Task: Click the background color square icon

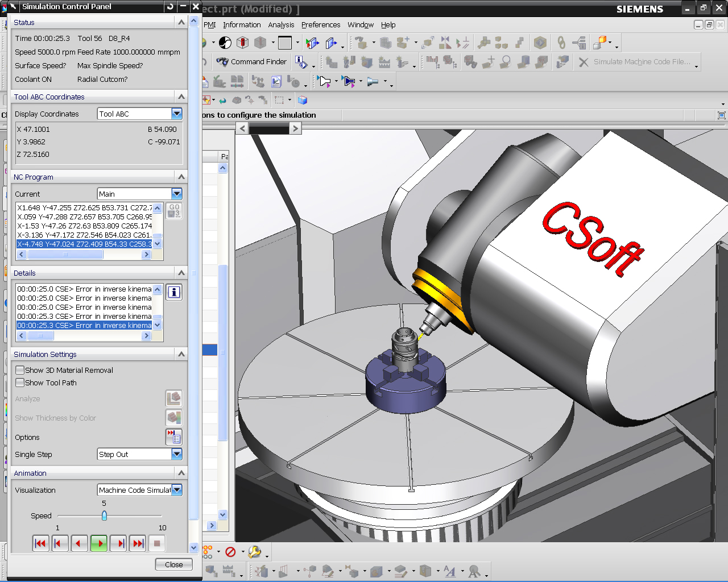Action: pos(285,43)
